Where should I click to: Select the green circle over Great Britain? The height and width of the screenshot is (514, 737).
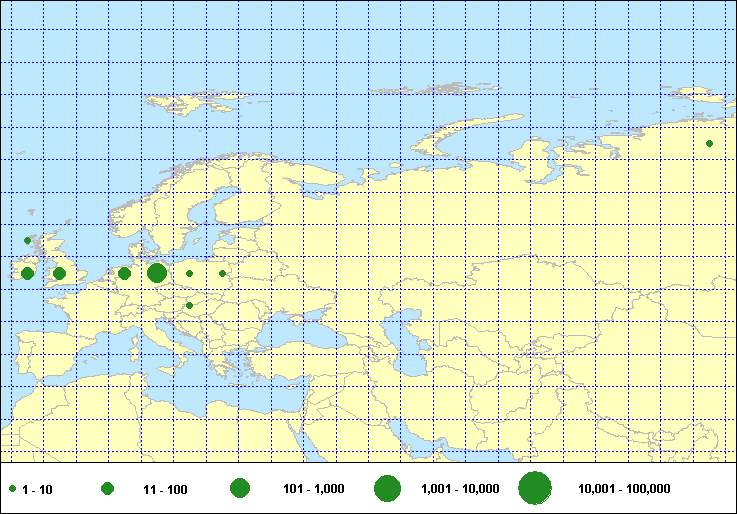(60, 273)
